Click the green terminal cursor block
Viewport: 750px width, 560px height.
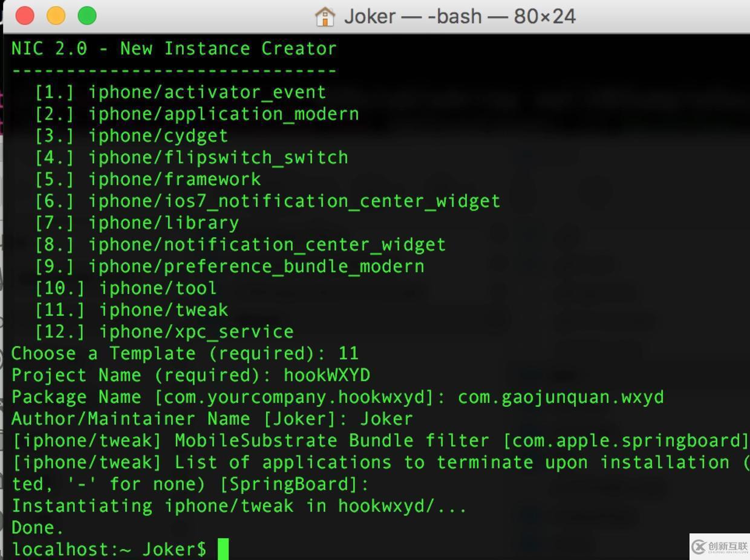(x=223, y=549)
